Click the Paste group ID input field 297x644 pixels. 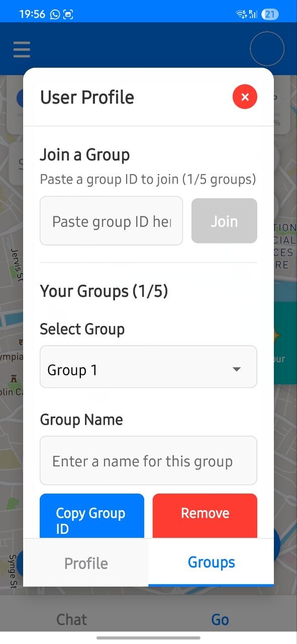[x=111, y=221]
